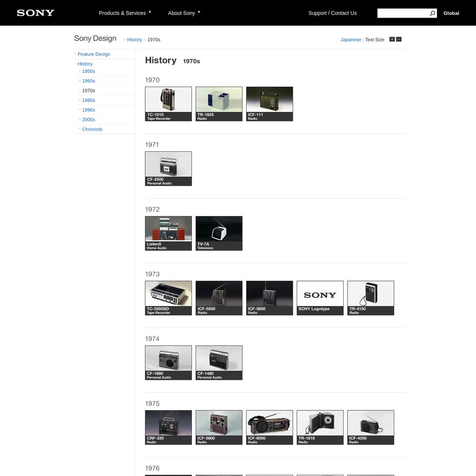476x476 pixels.
Task: Open the 1980s sidebar entry
Action: coord(89,100)
